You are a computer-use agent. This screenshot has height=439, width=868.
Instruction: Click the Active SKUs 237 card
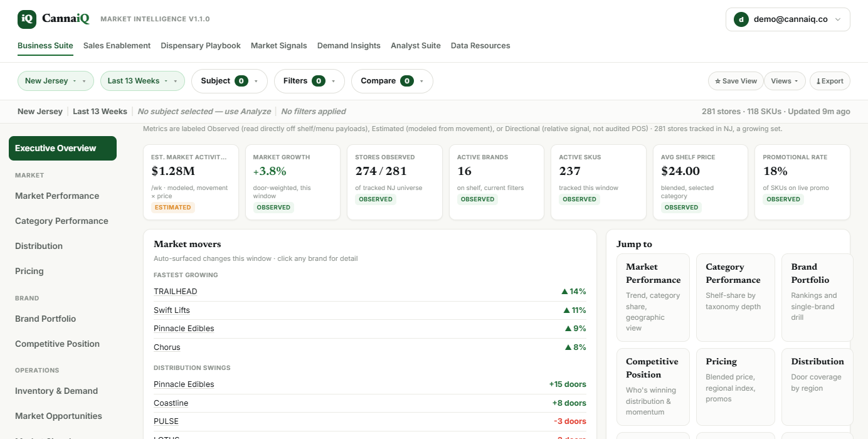tap(598, 182)
